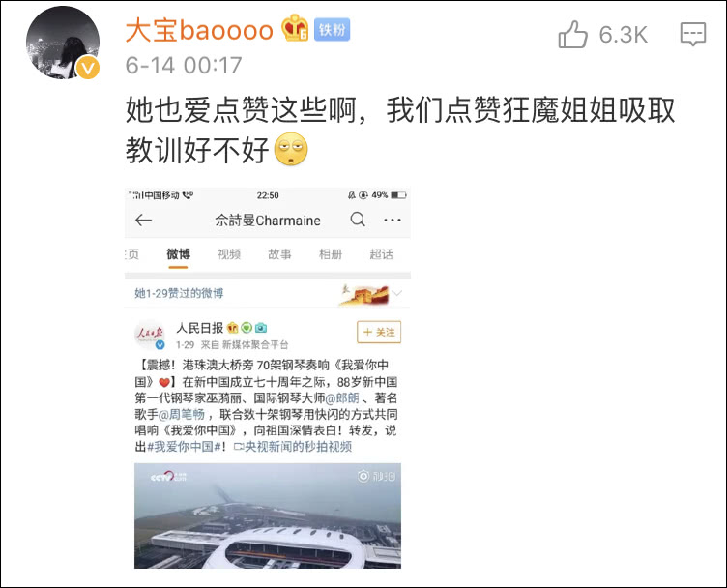Open search magnifier on Charmaine's profile

[358, 219]
